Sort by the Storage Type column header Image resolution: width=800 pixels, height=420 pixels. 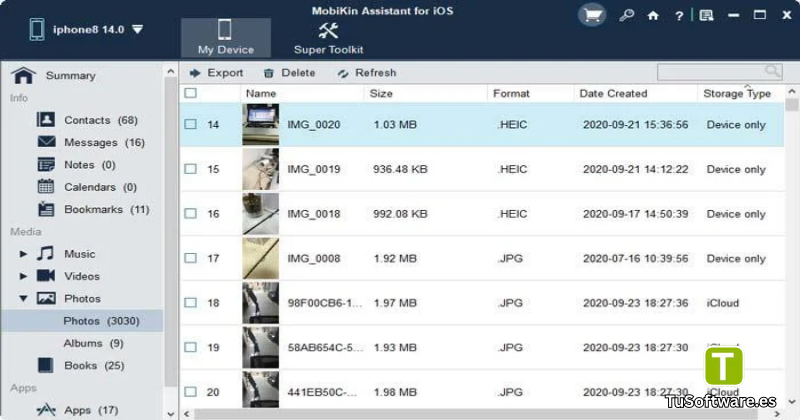tap(741, 93)
